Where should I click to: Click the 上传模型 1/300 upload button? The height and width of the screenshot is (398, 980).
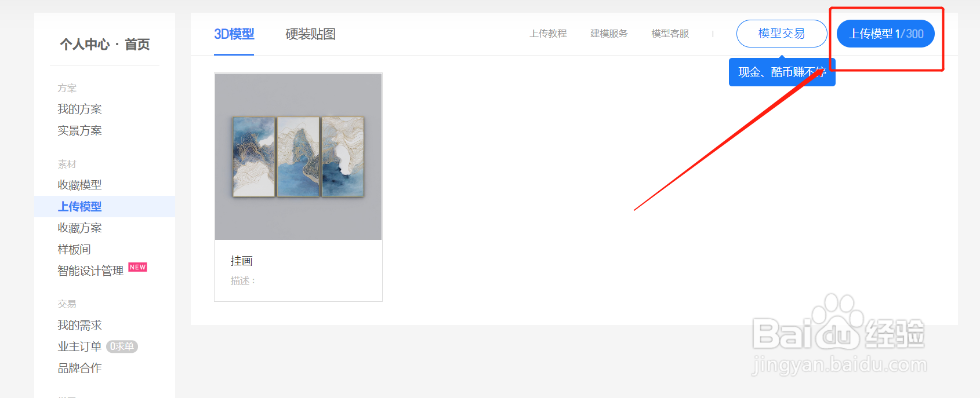(885, 34)
